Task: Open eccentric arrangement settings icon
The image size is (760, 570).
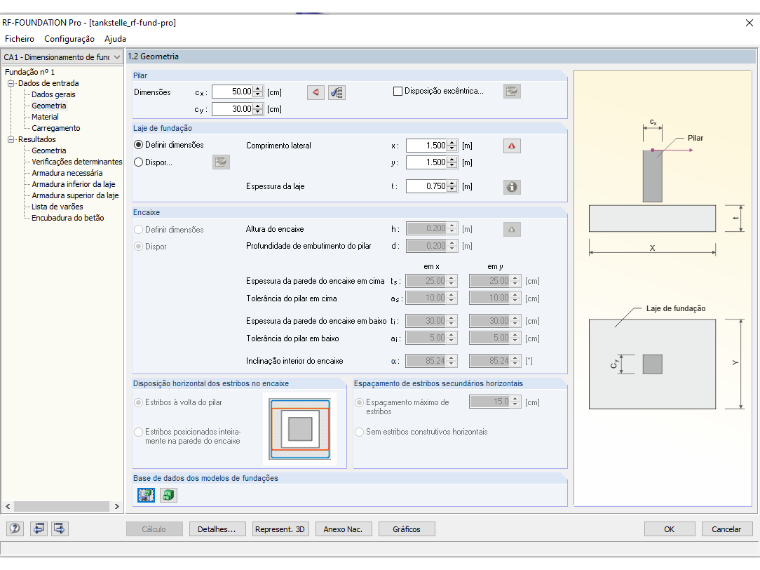Action: pos(512,91)
